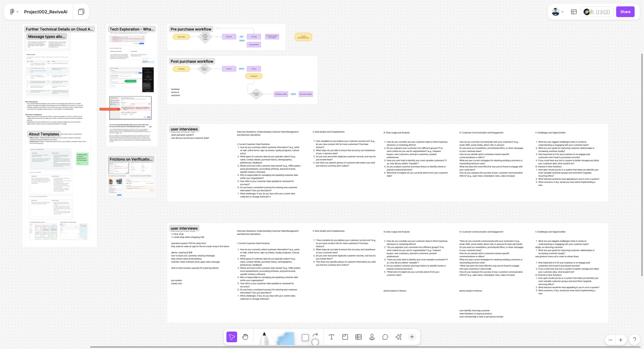Select the Move cursor tool
Image resolution: width=644 pixels, height=349 pixels.
(231, 337)
